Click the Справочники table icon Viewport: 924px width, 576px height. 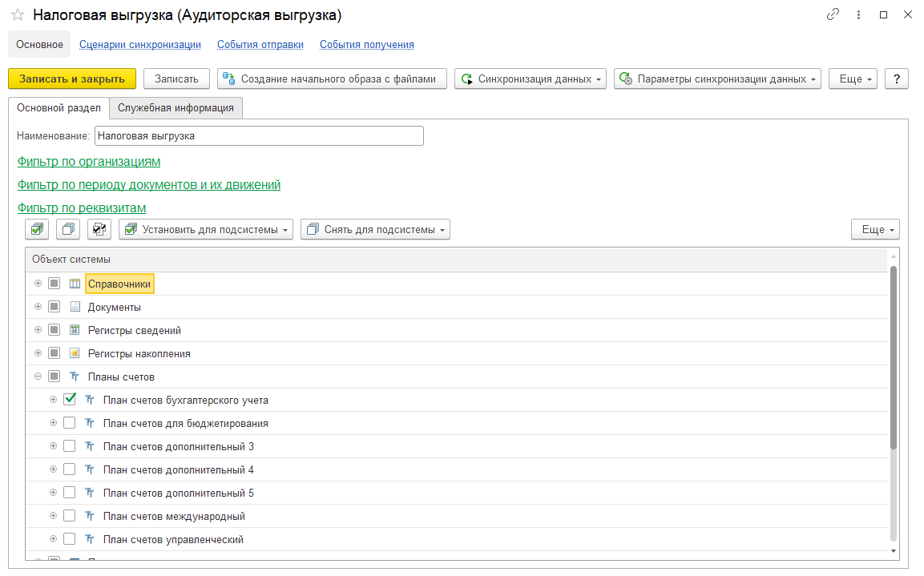click(75, 284)
